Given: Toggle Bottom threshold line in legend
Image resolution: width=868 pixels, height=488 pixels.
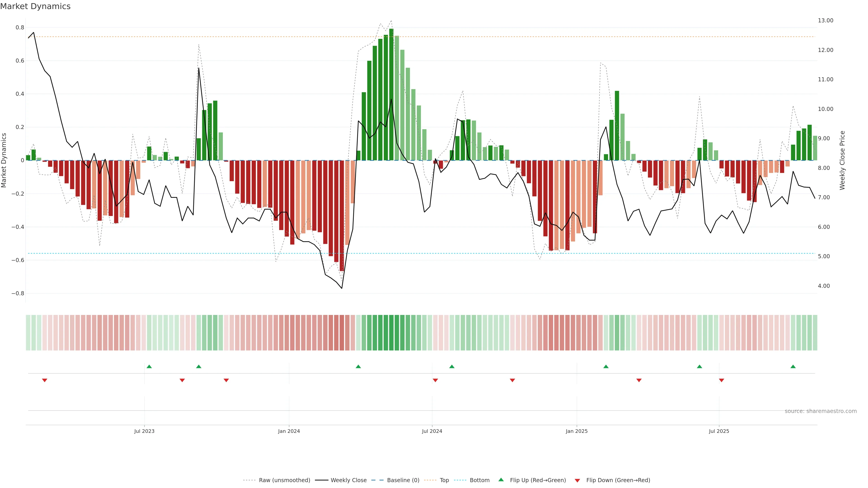Looking at the screenshot, I should click(x=479, y=480).
